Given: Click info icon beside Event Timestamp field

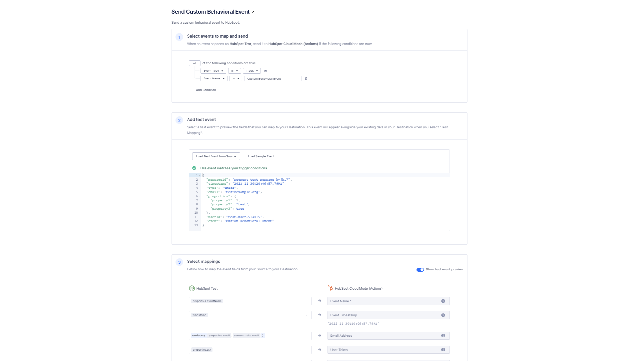Looking at the screenshot, I should point(443,315).
